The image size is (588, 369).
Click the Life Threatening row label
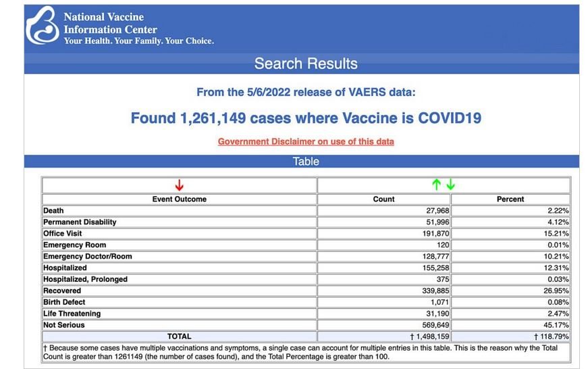(72, 314)
